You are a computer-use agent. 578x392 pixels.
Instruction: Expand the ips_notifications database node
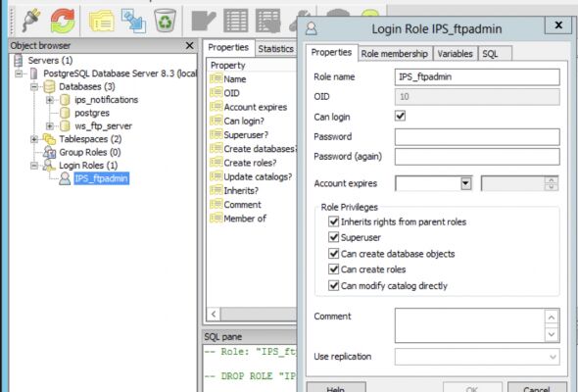(49, 100)
